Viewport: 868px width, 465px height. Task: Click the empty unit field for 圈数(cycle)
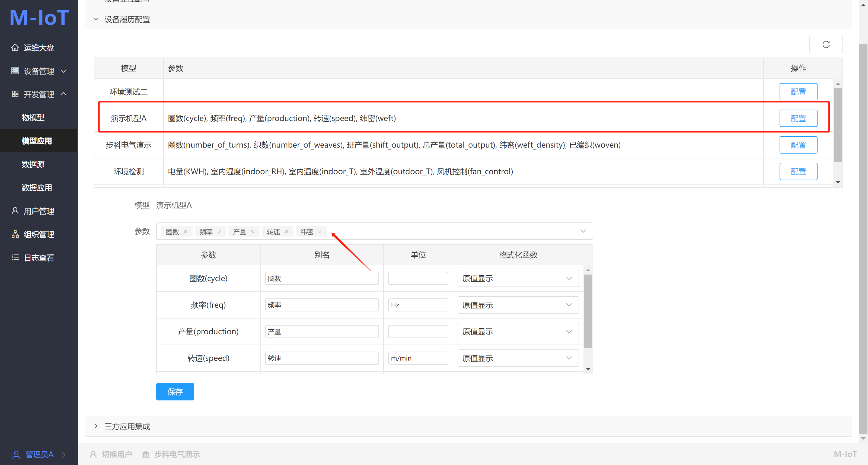point(418,278)
